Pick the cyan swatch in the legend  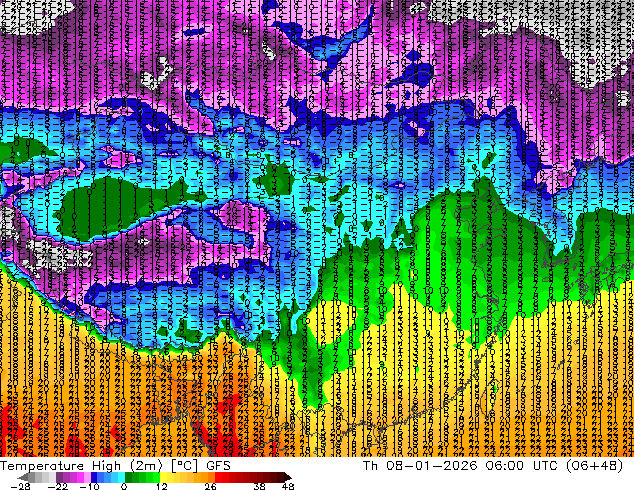click(121, 477)
